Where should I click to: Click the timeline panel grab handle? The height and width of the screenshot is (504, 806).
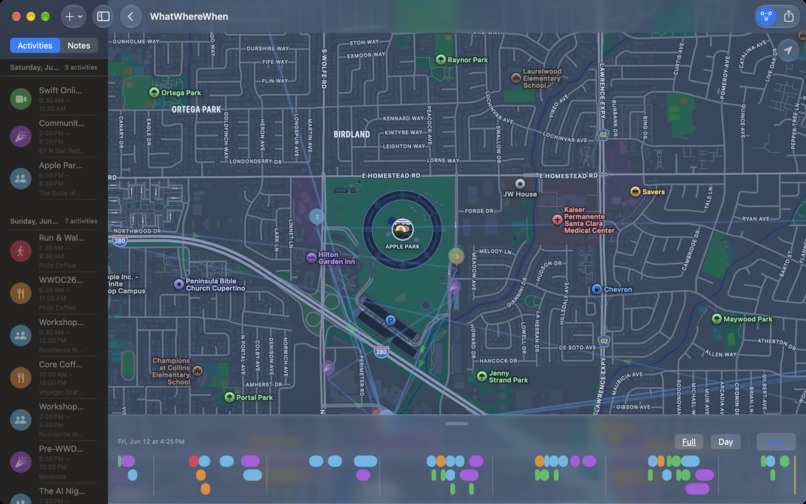(x=457, y=424)
